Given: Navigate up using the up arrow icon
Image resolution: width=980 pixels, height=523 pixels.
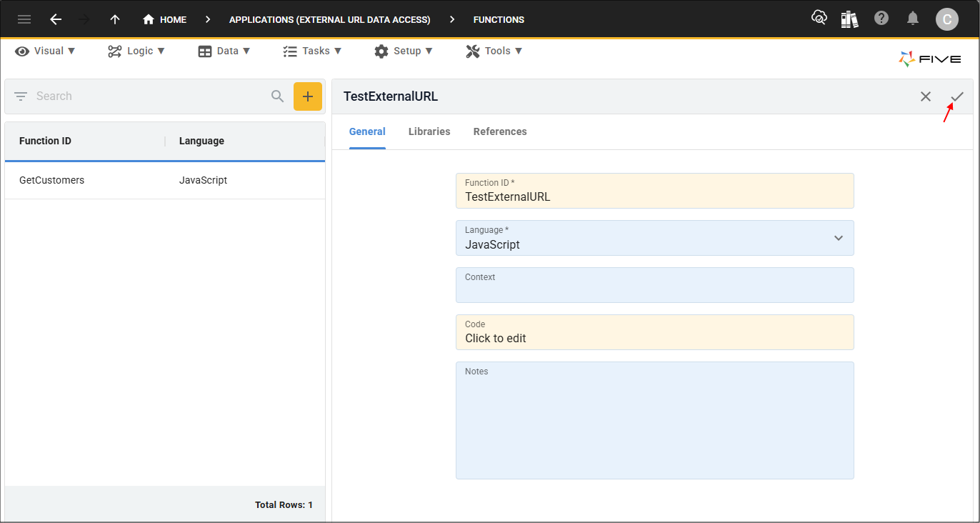Looking at the screenshot, I should pos(114,19).
